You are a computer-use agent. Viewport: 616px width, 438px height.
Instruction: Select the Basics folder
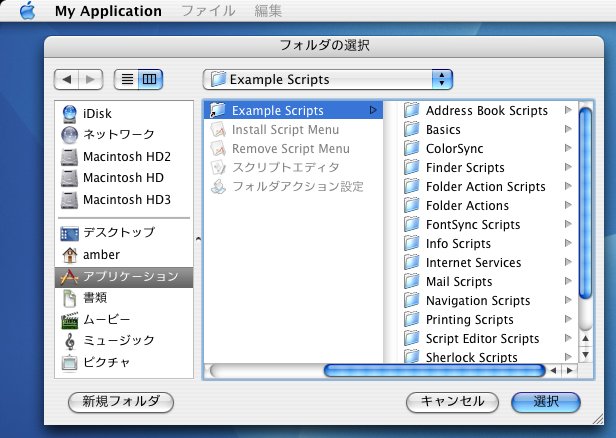point(487,129)
